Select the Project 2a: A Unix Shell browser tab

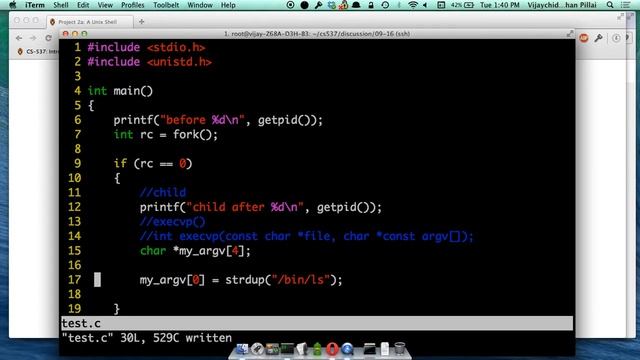(89, 22)
